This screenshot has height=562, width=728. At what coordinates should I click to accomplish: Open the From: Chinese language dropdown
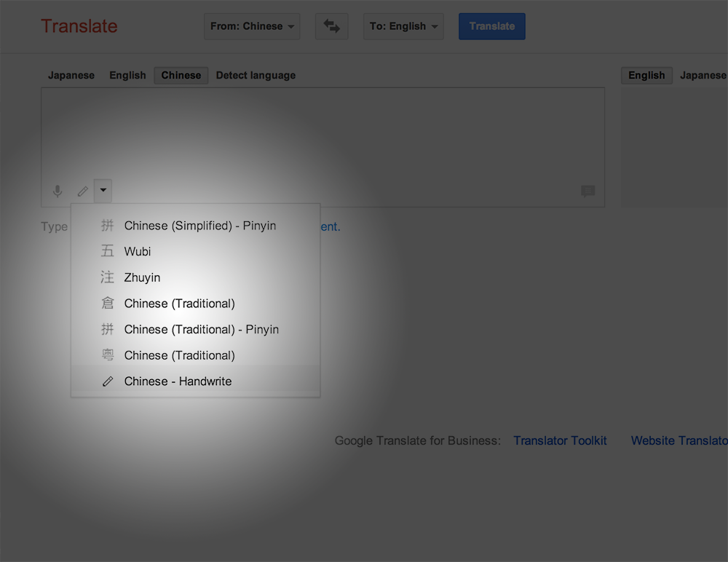(252, 25)
